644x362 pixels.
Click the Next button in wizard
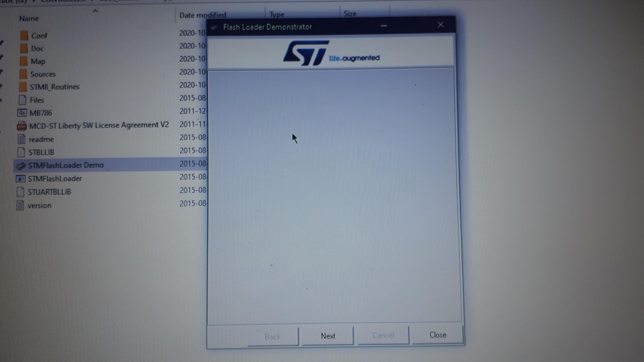point(328,336)
